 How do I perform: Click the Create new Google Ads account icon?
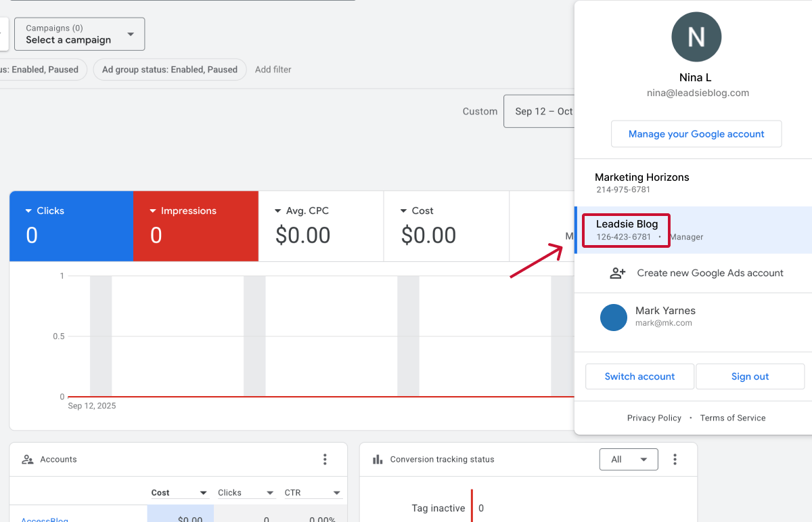616,273
